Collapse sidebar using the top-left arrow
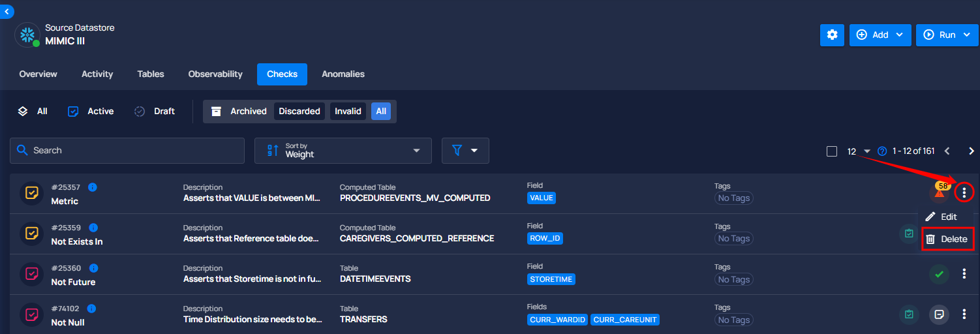Screen dimensions: 980x334 tap(7, 11)
